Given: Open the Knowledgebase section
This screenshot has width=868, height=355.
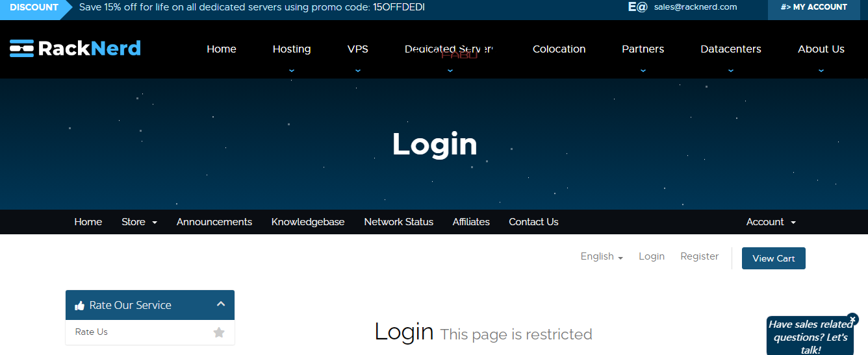Looking at the screenshot, I should (x=308, y=222).
